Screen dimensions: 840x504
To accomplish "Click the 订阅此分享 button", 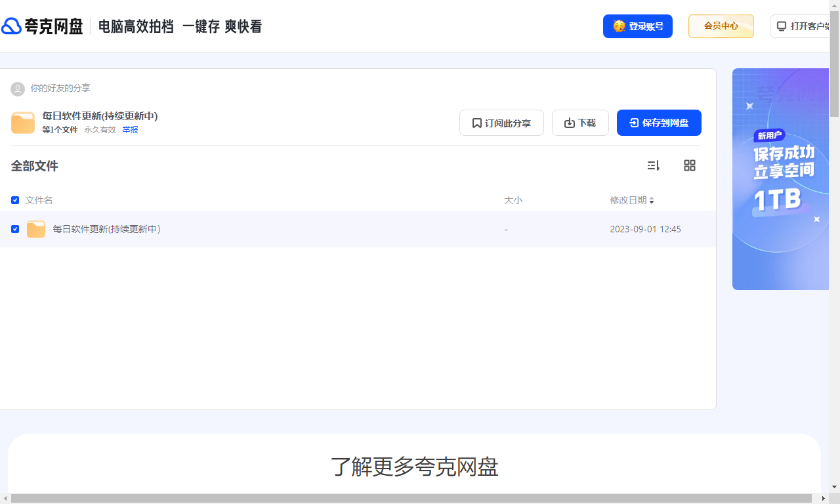I will pos(501,123).
